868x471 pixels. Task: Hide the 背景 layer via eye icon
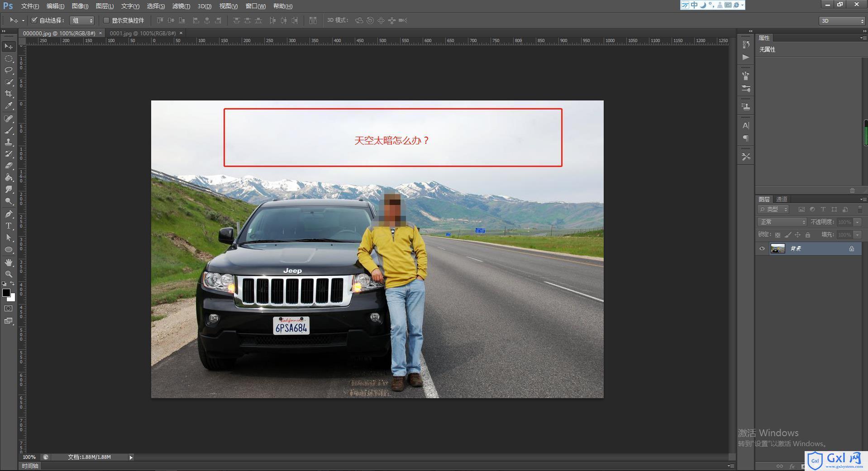tap(762, 248)
